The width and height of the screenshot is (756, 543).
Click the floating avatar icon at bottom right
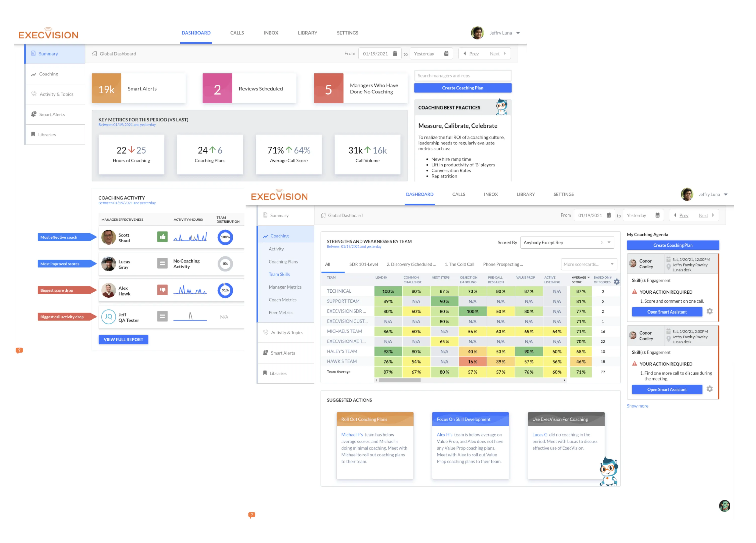tap(724, 506)
